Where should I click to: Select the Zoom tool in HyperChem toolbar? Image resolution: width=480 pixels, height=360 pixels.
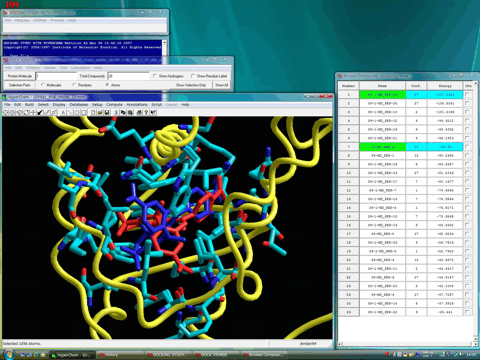47,112
